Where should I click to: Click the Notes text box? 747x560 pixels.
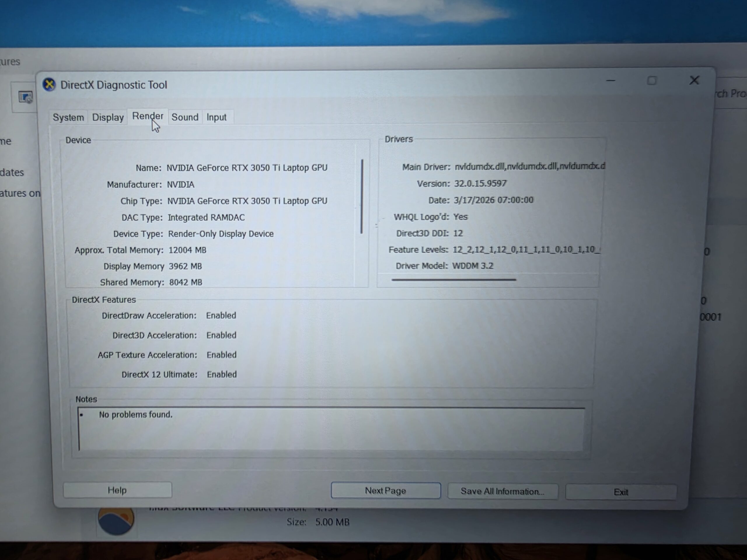pyautogui.click(x=331, y=429)
